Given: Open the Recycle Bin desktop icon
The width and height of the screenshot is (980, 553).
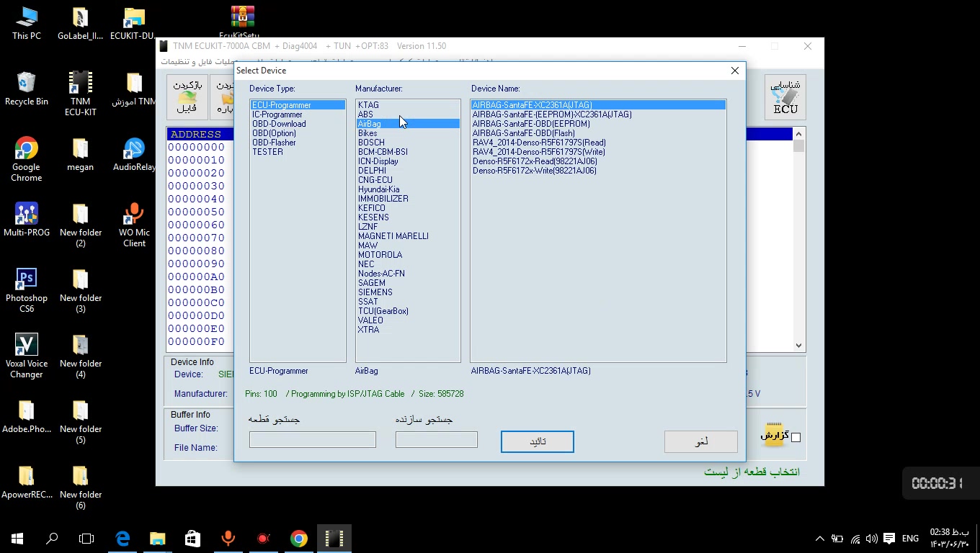Looking at the screenshot, I should (x=27, y=89).
